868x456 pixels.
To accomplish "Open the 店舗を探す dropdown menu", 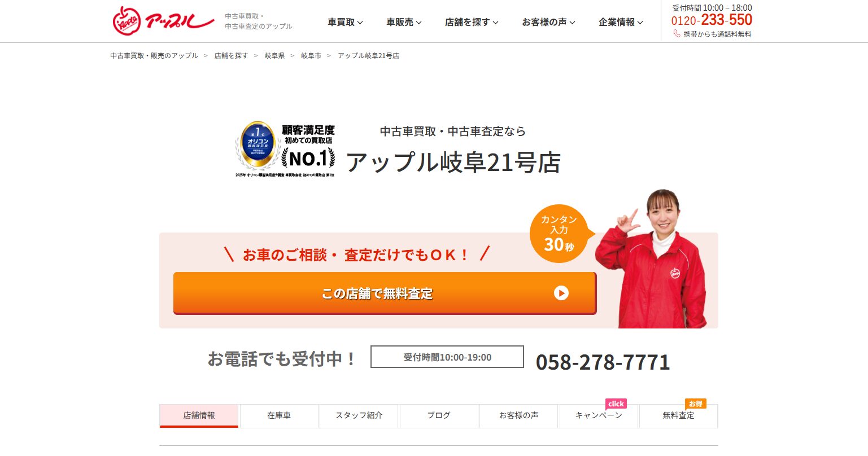I will (472, 22).
